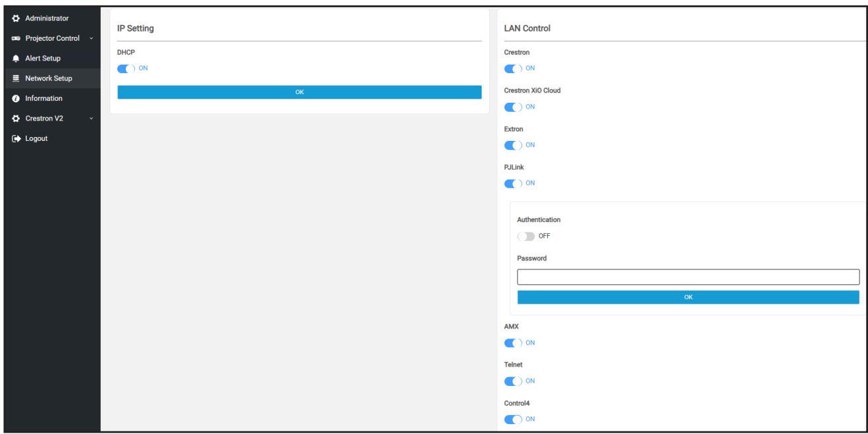
Task: Turn off the PJLink switch
Action: click(x=512, y=183)
